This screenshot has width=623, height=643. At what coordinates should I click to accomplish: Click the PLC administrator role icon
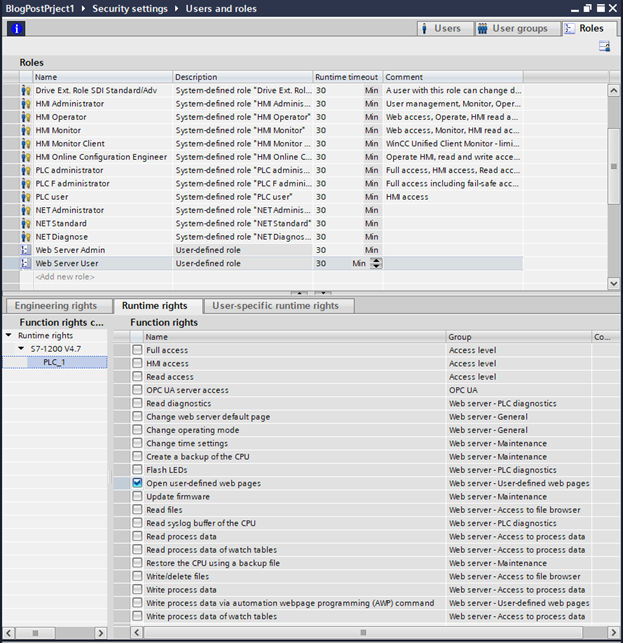pyautogui.click(x=25, y=170)
